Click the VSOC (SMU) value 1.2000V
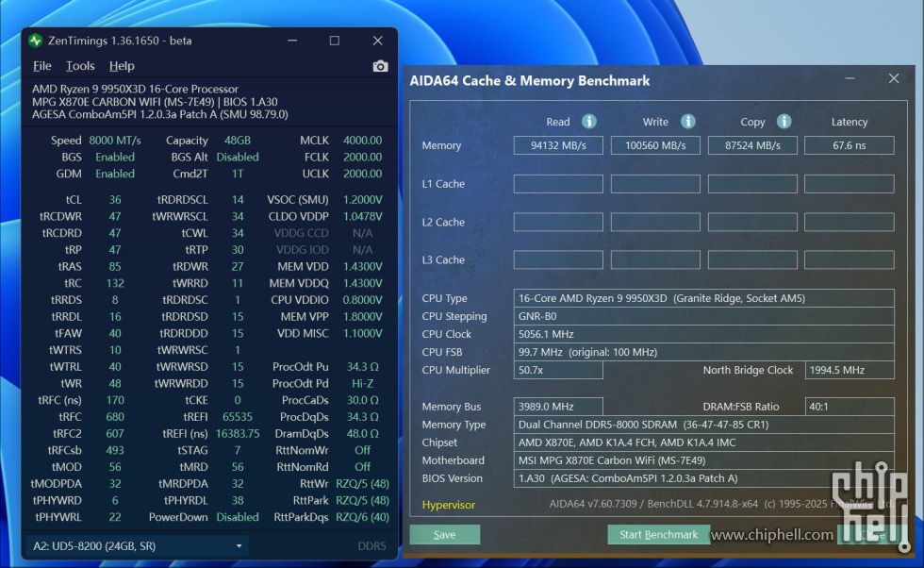924x568 pixels. 362,200
